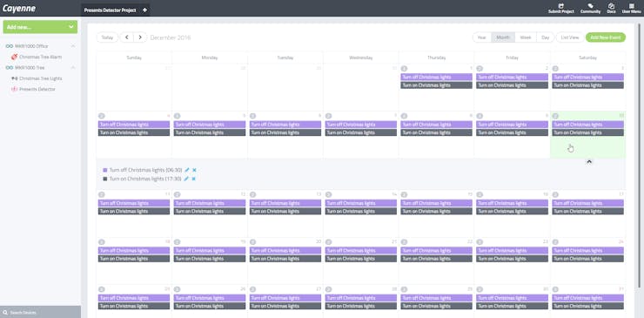Select Christmas Tree Lights in the sidebar
Screen dimensions: 644x318
coord(41,78)
